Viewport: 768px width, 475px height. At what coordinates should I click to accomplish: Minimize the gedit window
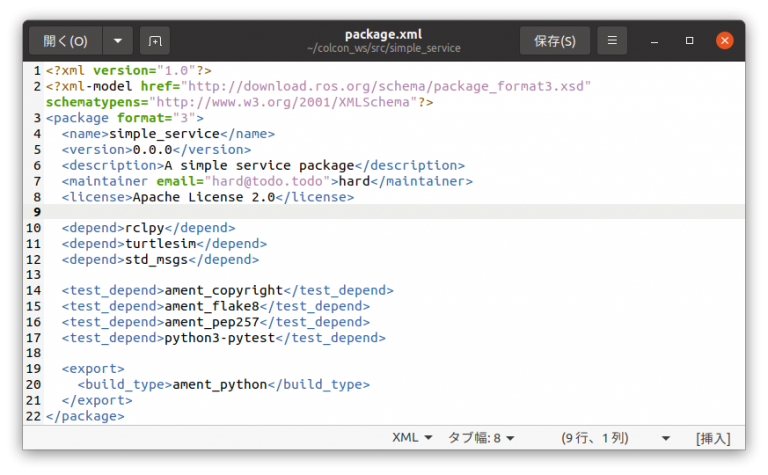(x=654, y=41)
